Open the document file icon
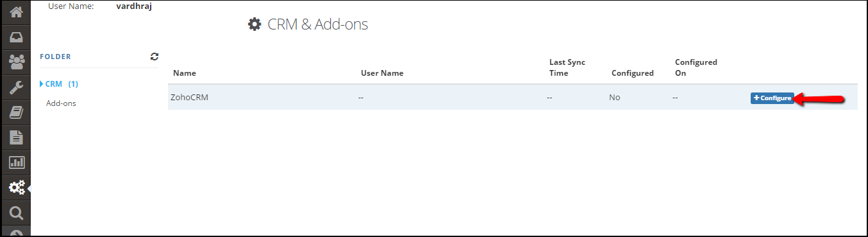This screenshot has width=868, height=237. [16, 137]
